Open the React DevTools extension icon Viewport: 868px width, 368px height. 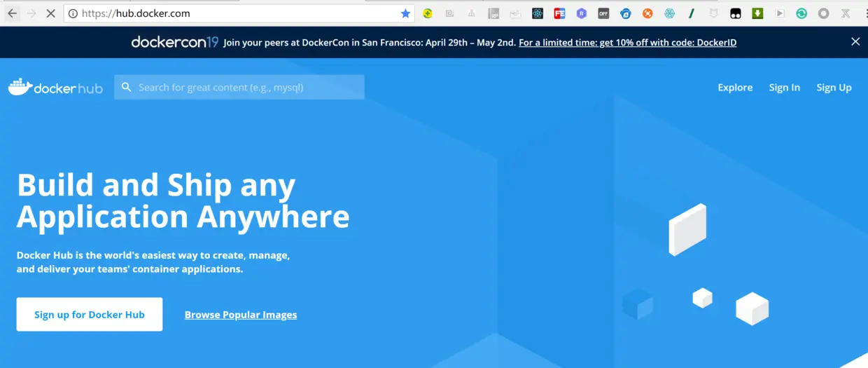tap(538, 13)
